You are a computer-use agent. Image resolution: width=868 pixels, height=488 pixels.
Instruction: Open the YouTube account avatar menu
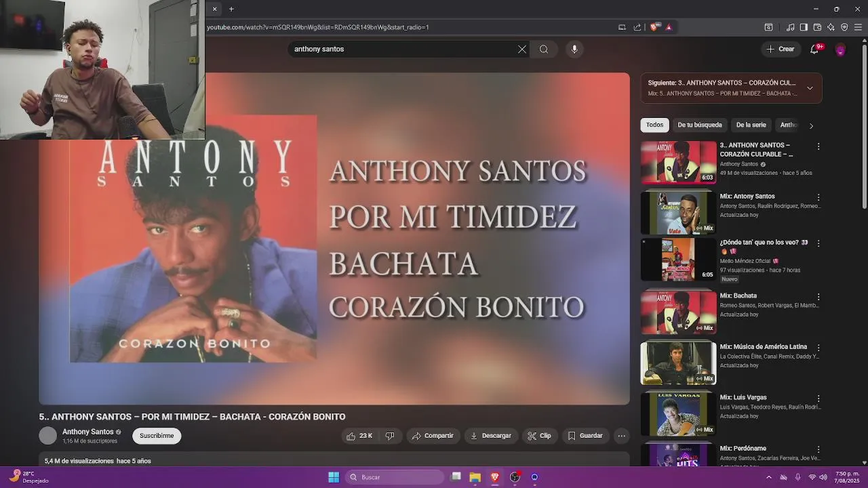[840, 49]
